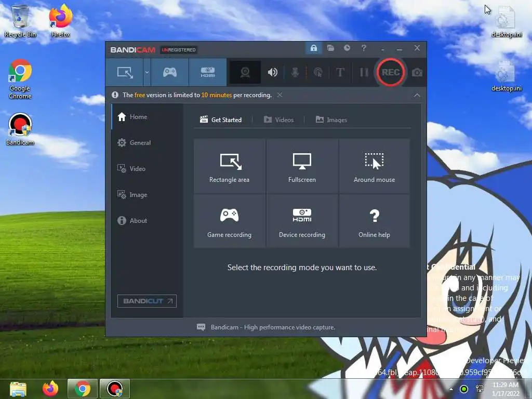Open the Home section

coord(148,117)
